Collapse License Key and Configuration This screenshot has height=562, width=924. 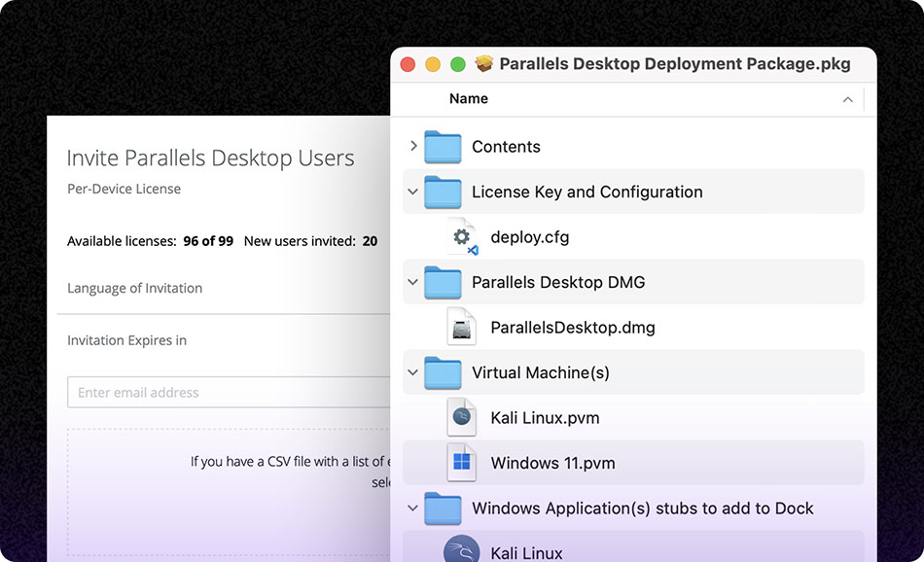(x=411, y=192)
